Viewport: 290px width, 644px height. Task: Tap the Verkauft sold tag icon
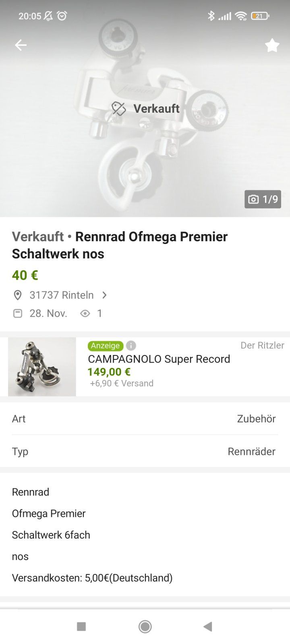point(119,109)
